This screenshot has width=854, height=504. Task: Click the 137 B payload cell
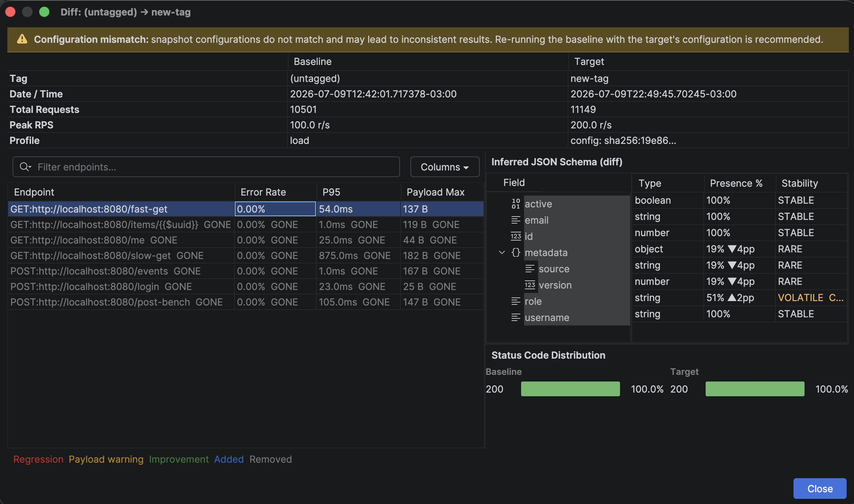[442, 209]
